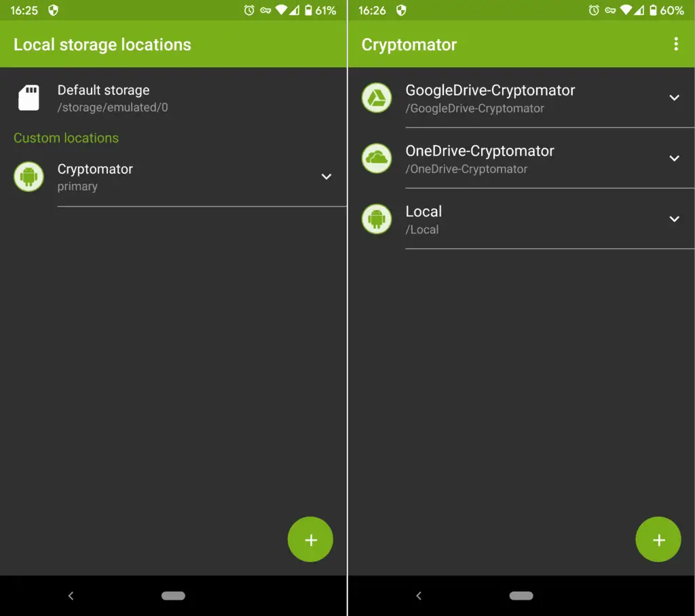Tap the Google Drive icon for GoogleDrive-Cryptomator
Screen dimensions: 695x616
pos(377,98)
